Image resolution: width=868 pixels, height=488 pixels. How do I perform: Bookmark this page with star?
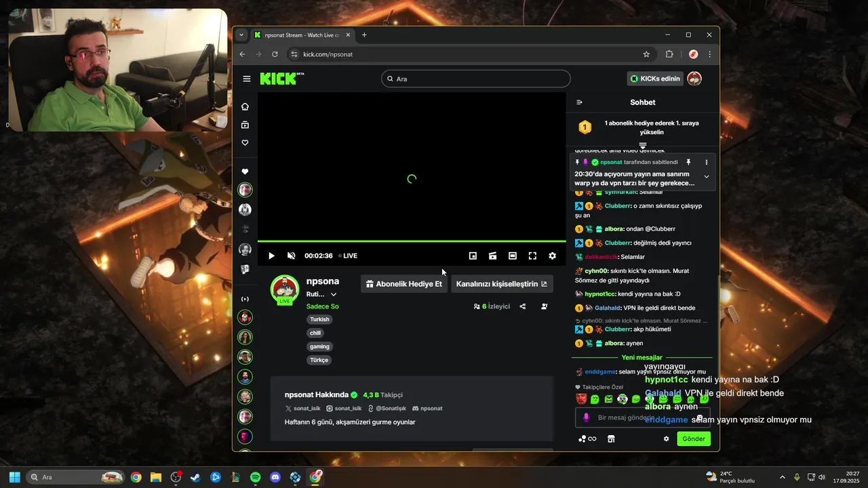(646, 54)
